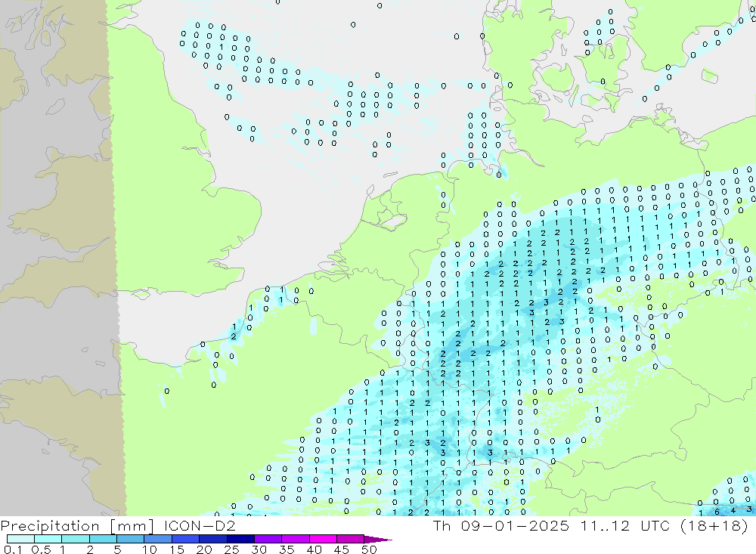Select the 35–40 mm legend swatch
This screenshot has width=756, height=554.
point(296,539)
